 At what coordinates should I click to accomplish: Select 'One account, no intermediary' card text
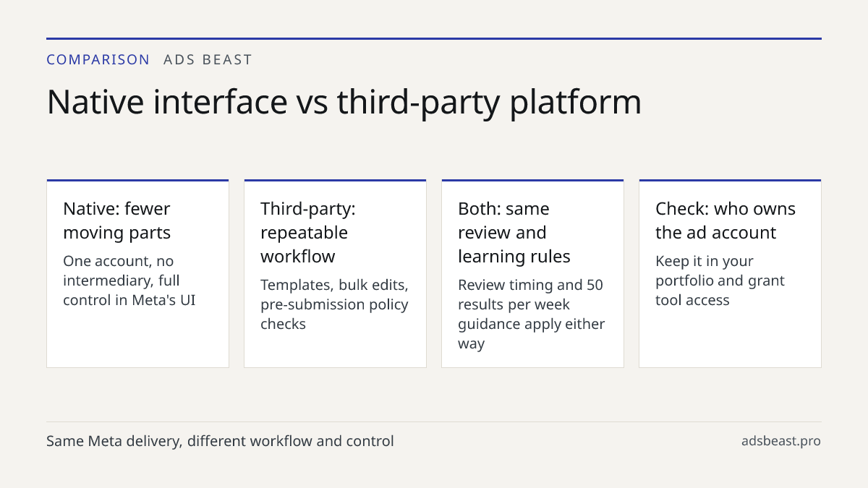click(129, 281)
